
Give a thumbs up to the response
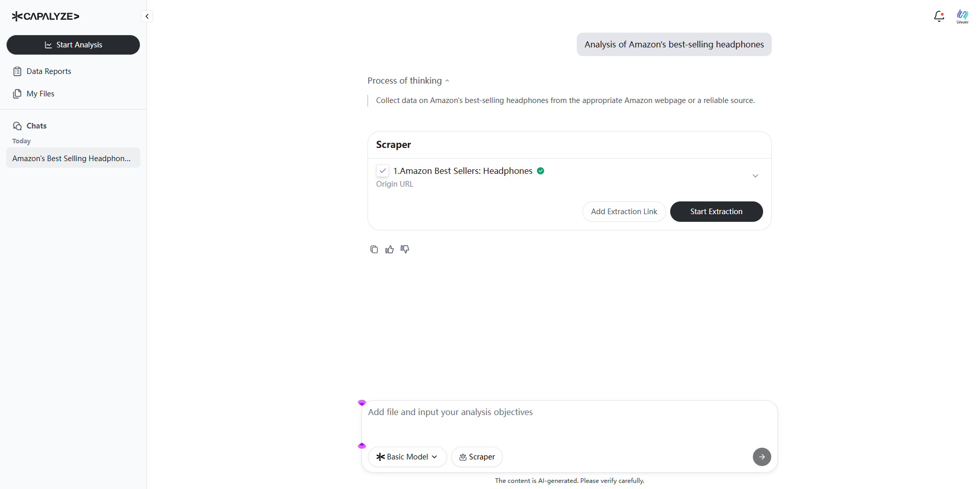[x=389, y=249]
